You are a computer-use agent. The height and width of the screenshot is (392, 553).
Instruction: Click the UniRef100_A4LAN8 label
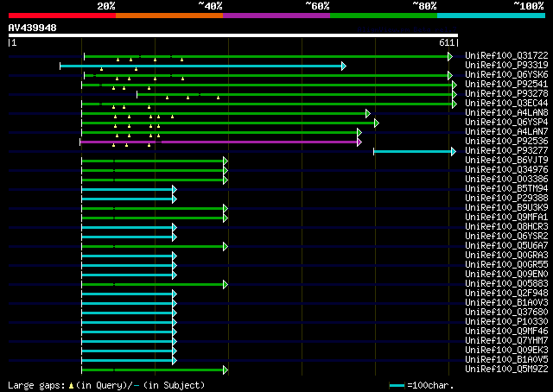point(506,112)
